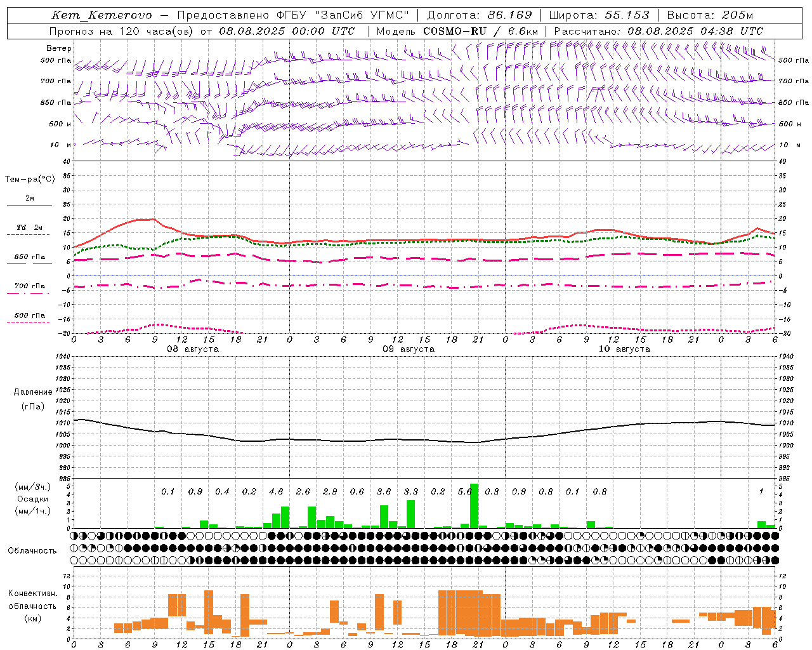Viewport: 812px width, 650px height.
Task: Click the 'Высота: 205м' elevation text
Action: point(710,16)
